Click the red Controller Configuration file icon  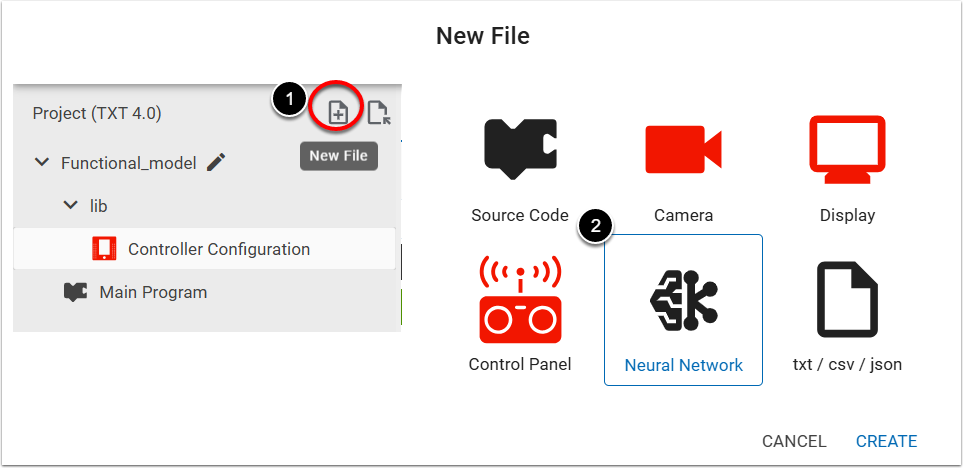tap(104, 249)
